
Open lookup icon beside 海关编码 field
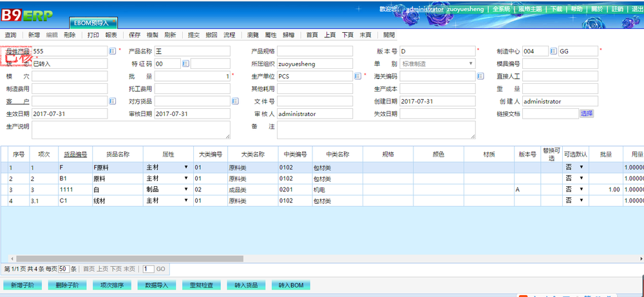pyautogui.click(x=480, y=76)
